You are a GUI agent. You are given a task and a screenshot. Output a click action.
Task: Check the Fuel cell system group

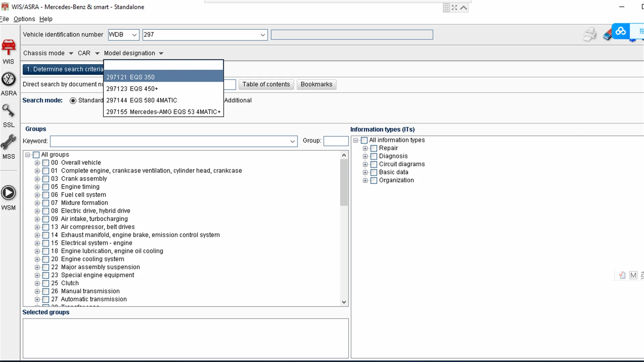pos(46,195)
